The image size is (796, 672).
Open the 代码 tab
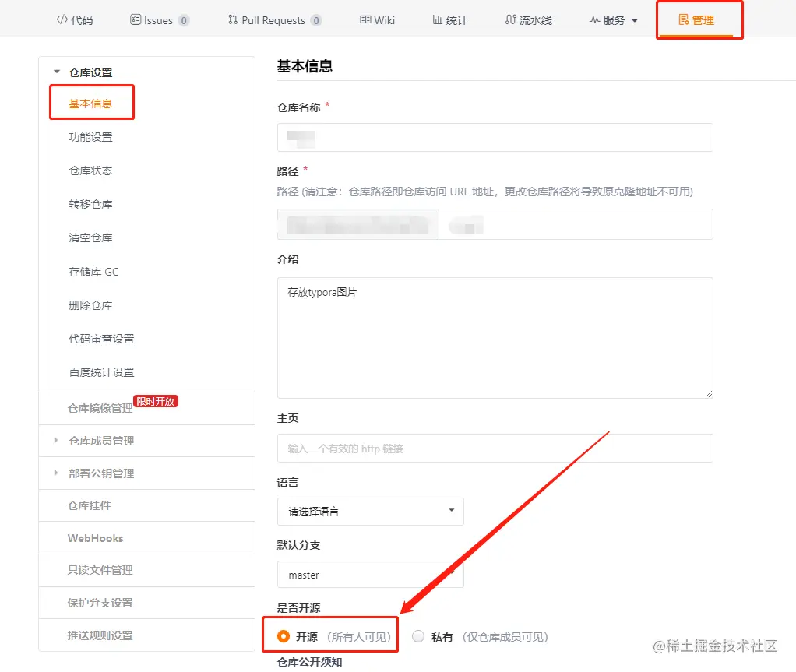[x=75, y=20]
